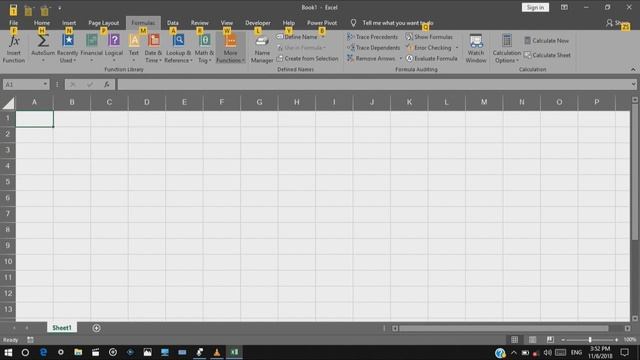Toggle Show Formulas
Viewport: 640px width, 360px height.
tap(429, 37)
